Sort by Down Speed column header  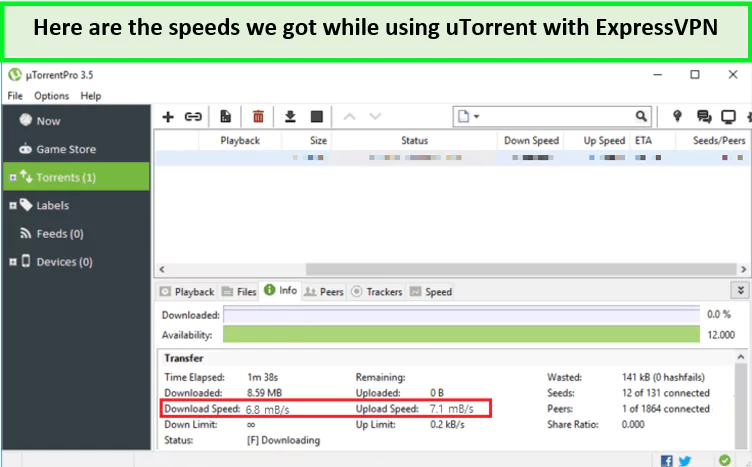point(531,141)
